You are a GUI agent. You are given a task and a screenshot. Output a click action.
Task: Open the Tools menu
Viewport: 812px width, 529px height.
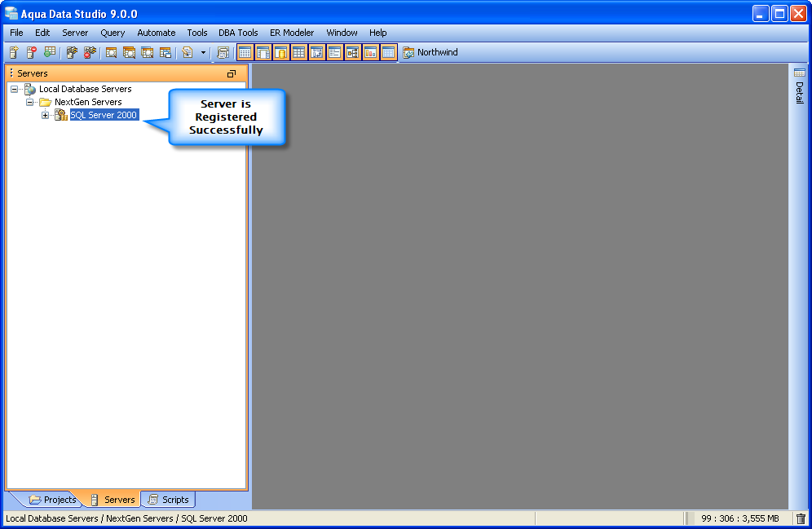tap(196, 33)
